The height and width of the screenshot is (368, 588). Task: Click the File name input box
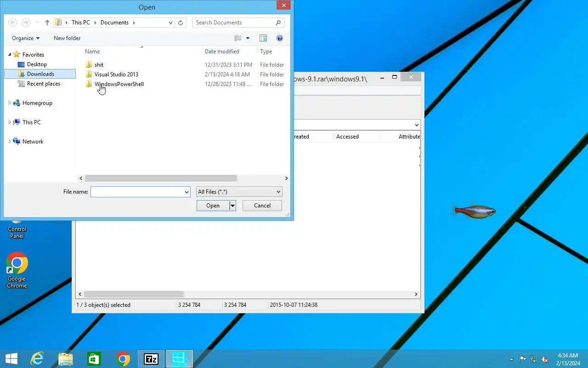[x=137, y=192]
